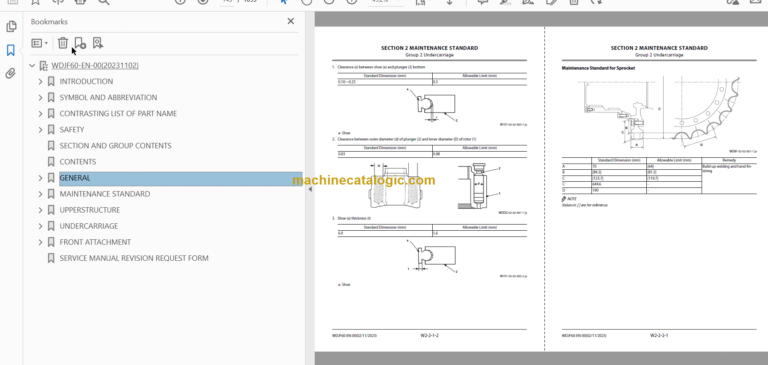Delete the selected bookmark with trash icon
The width and height of the screenshot is (768, 365).
tap(62, 43)
